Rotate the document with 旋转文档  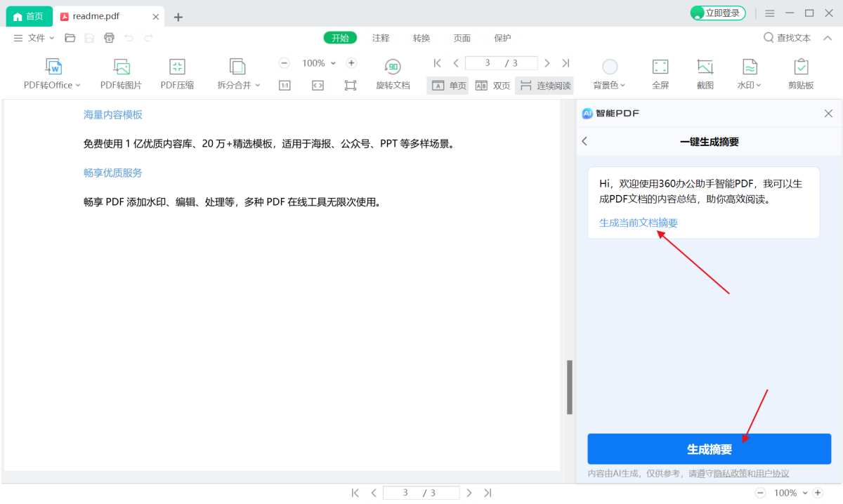(x=393, y=72)
